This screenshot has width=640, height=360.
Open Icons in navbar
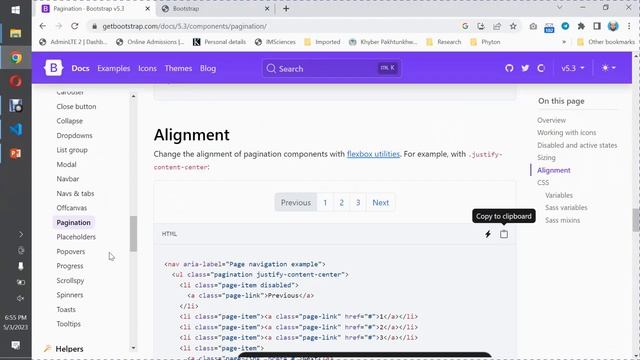pos(147,68)
